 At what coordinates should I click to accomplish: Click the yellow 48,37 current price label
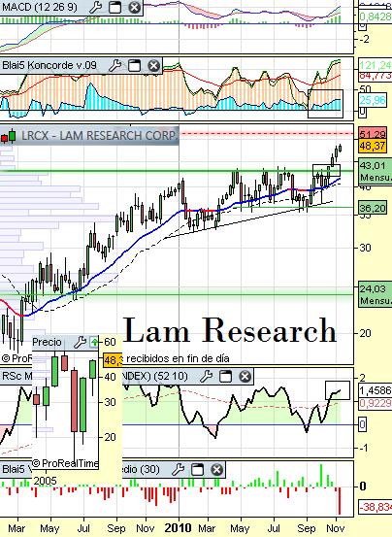pyautogui.click(x=373, y=146)
